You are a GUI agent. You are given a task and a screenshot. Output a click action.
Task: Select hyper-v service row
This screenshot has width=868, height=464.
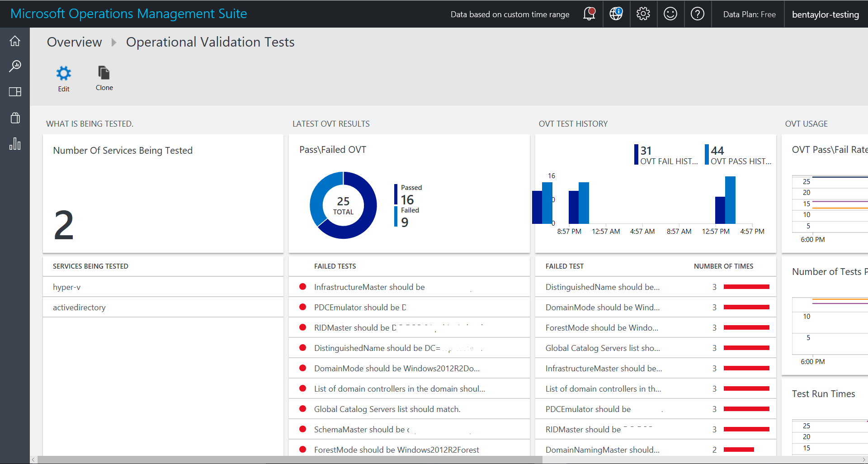pos(163,287)
